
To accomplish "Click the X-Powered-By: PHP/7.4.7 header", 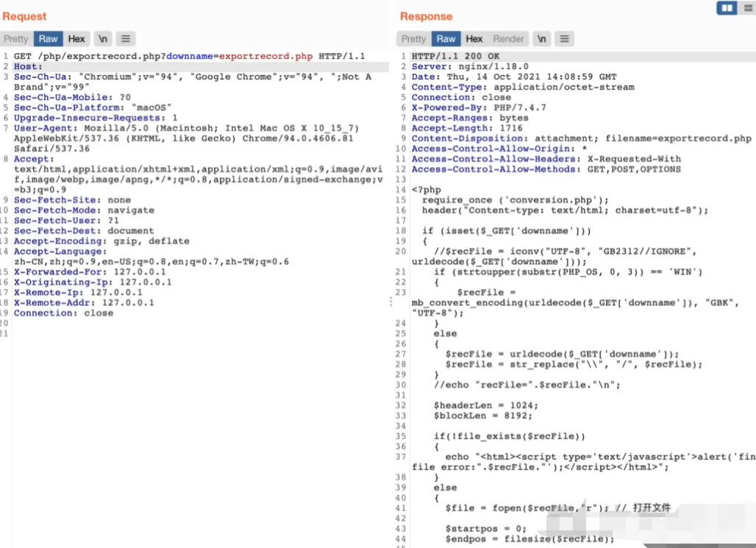I will 479,107.
